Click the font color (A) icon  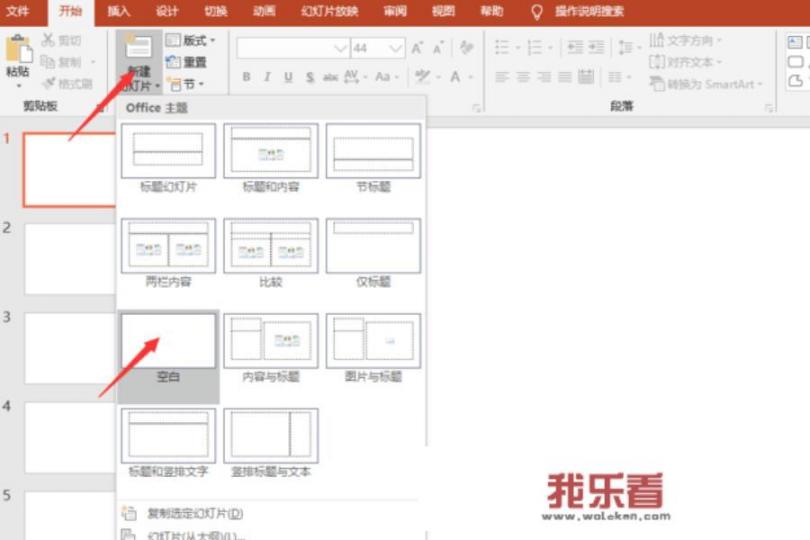(x=455, y=77)
